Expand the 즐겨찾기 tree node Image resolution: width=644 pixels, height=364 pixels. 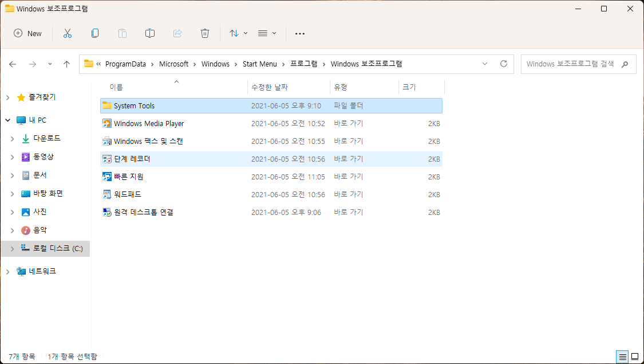click(x=8, y=97)
